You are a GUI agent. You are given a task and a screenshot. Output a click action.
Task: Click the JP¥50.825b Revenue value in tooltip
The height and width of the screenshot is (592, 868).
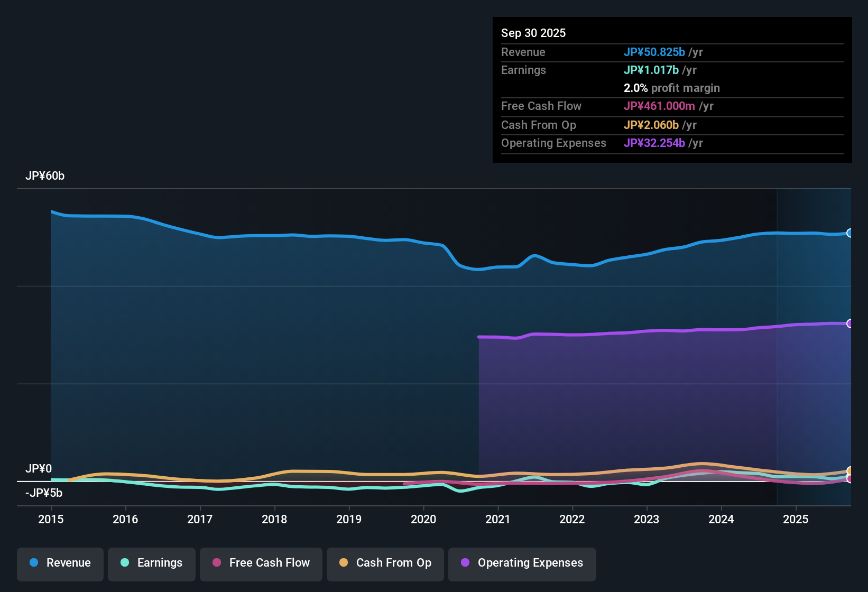[x=655, y=52]
